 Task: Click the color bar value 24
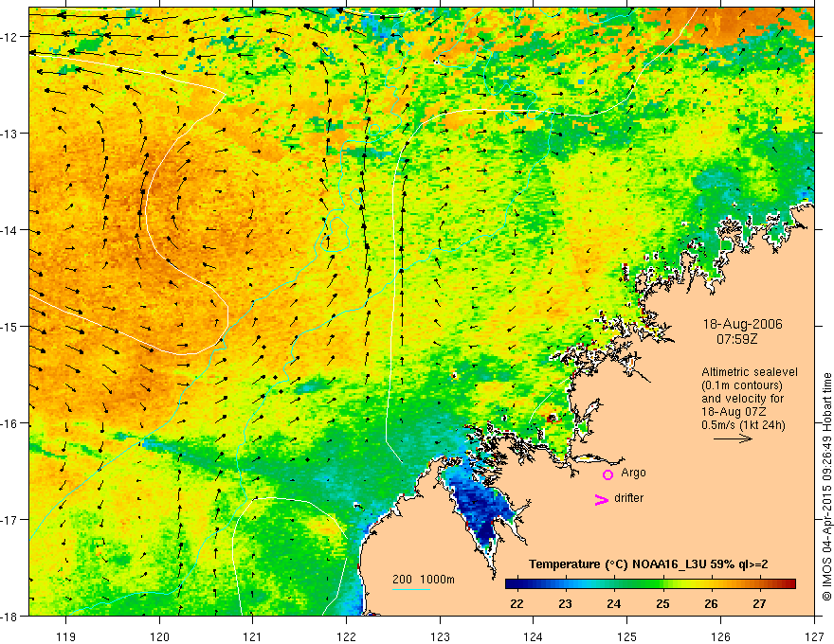click(x=614, y=603)
